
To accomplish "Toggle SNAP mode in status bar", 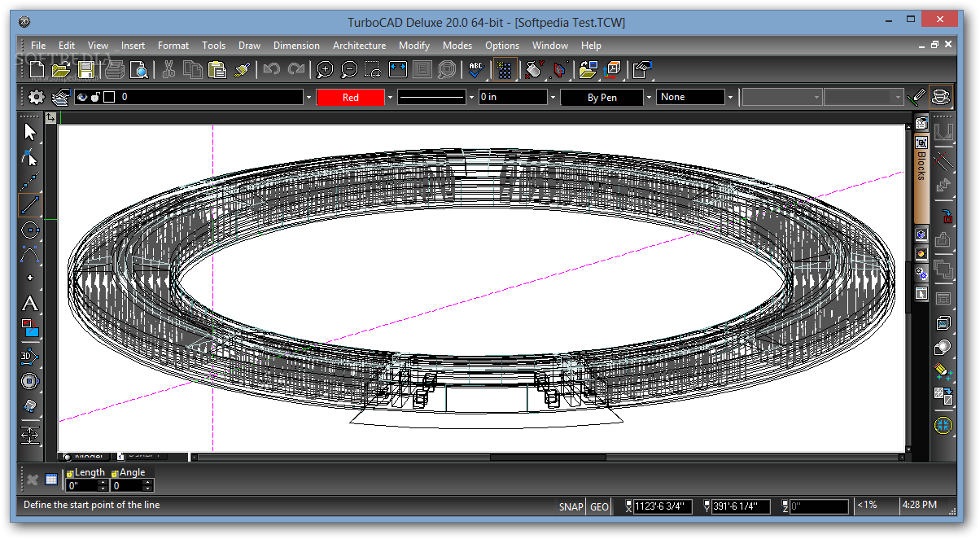I will point(571,506).
